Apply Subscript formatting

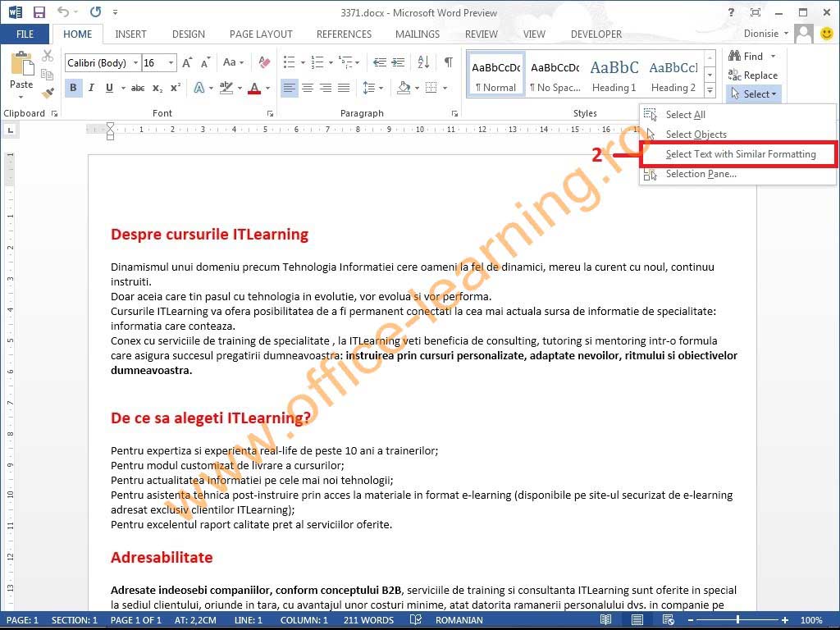click(157, 88)
